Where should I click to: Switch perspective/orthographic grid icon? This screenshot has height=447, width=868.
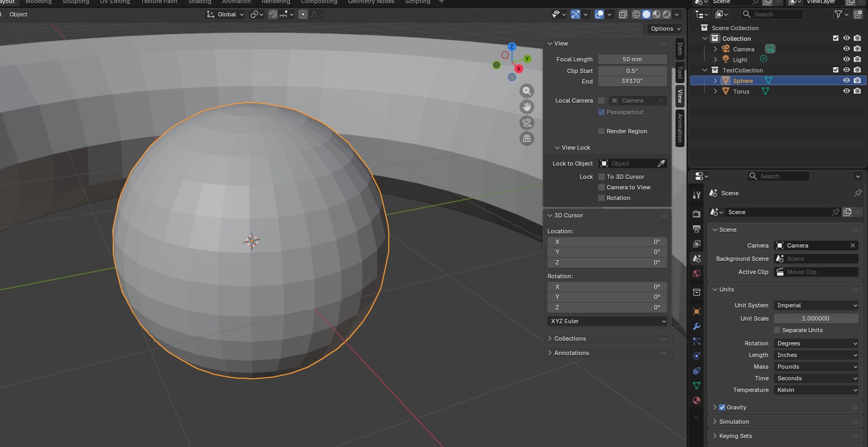(527, 139)
